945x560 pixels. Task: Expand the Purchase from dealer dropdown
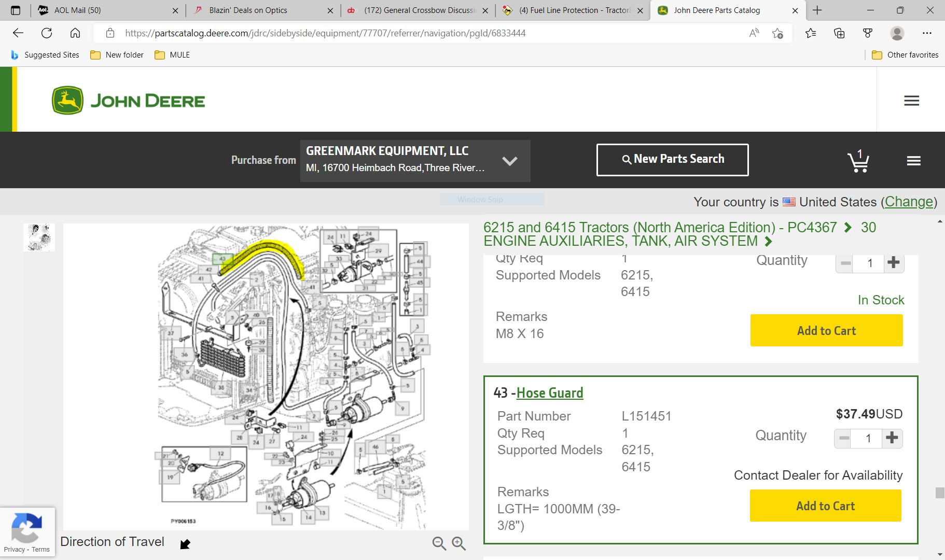click(415, 161)
